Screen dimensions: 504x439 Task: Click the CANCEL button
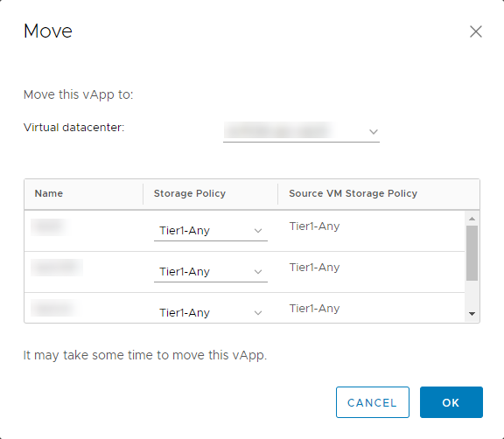[x=373, y=402]
